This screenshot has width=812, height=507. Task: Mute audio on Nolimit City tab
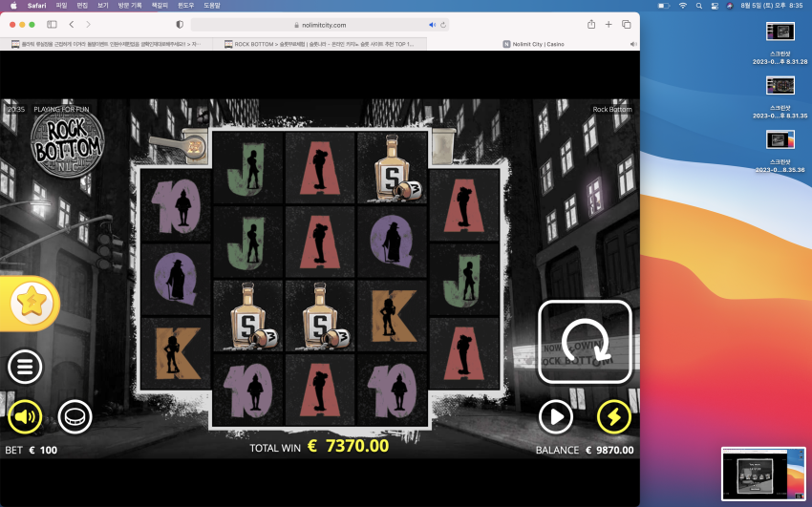[632, 44]
